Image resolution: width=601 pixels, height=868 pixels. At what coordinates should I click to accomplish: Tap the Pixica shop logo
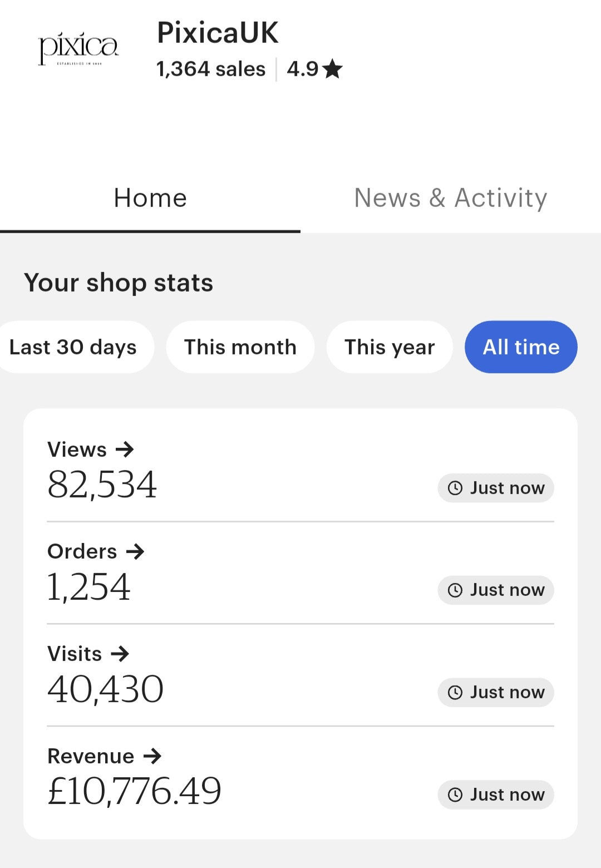78,49
